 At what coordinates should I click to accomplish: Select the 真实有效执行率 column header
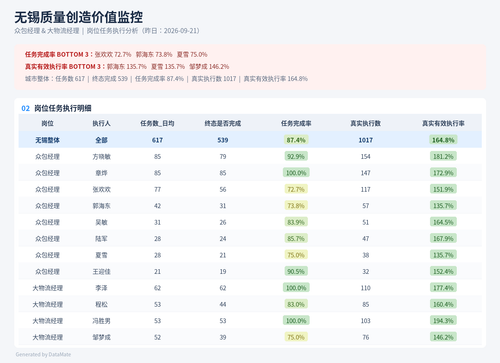pyautogui.click(x=443, y=123)
